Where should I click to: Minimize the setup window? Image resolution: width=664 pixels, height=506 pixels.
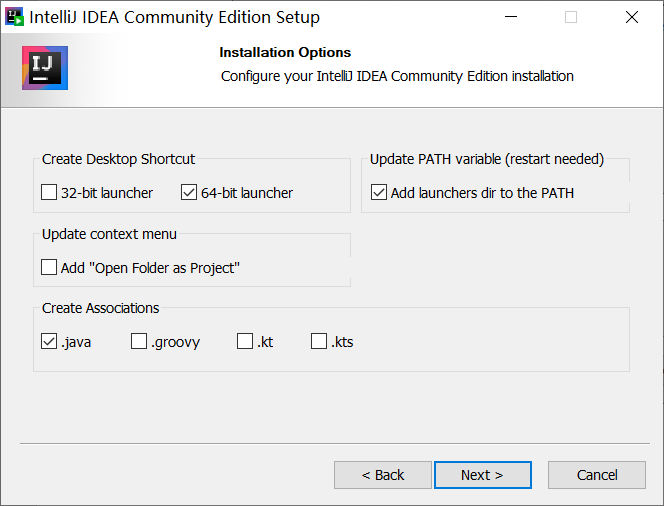[511, 17]
